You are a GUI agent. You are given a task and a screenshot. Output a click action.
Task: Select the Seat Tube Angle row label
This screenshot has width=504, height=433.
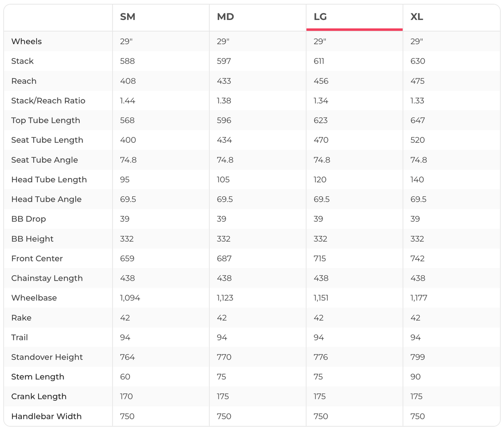coord(44,160)
